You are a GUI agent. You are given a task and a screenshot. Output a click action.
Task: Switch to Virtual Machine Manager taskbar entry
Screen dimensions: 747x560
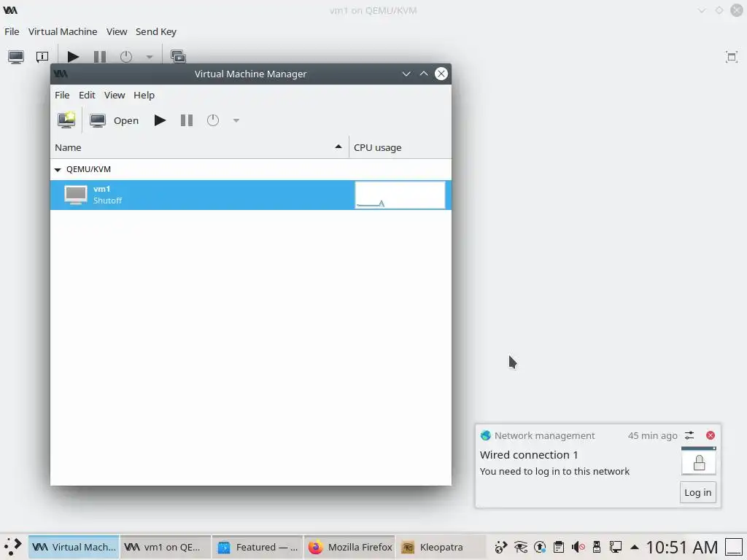74,547
